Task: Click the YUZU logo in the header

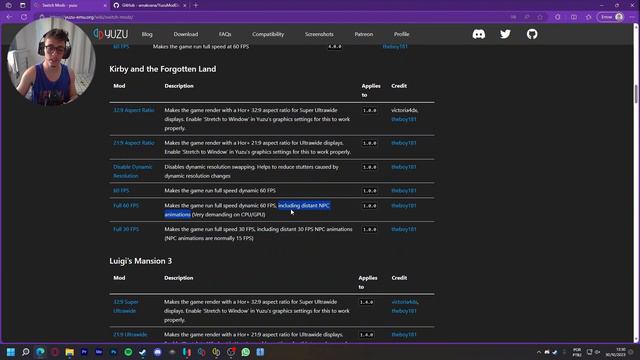Action: click(x=110, y=34)
